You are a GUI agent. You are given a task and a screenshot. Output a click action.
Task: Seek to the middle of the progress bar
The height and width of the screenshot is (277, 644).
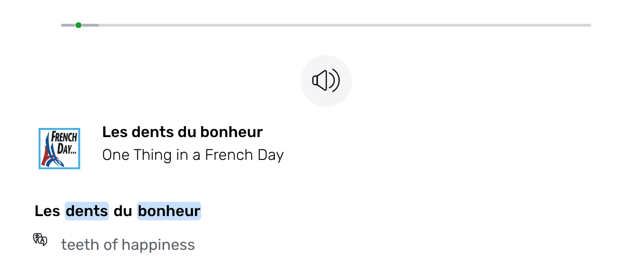[x=326, y=25]
